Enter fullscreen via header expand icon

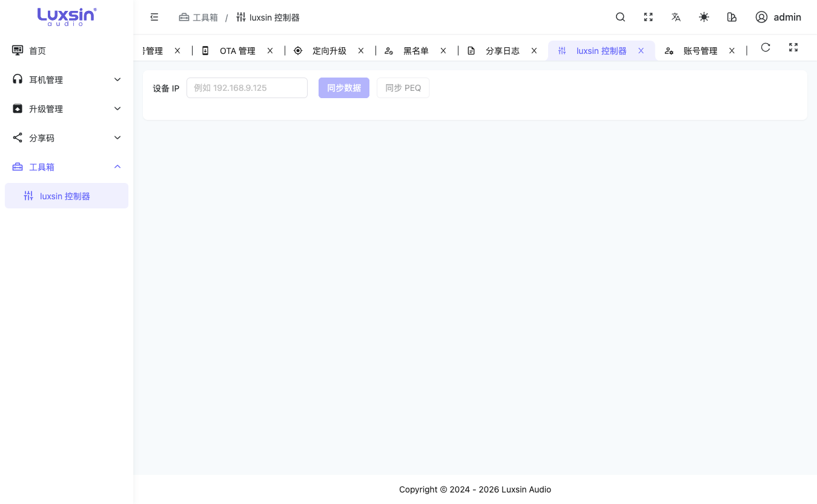[x=648, y=17]
